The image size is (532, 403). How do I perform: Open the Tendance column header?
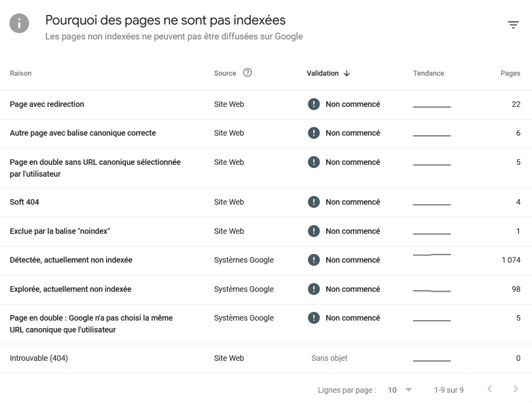pyautogui.click(x=428, y=73)
